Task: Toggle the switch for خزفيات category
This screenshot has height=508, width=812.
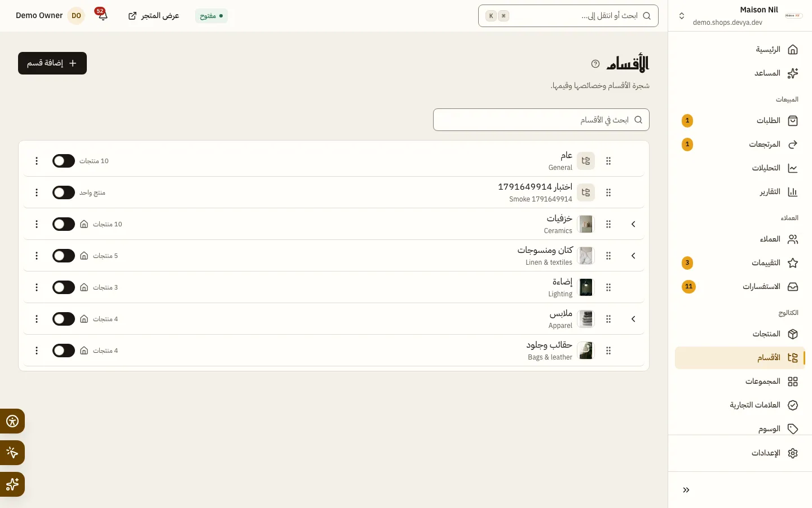Action: tap(64, 224)
